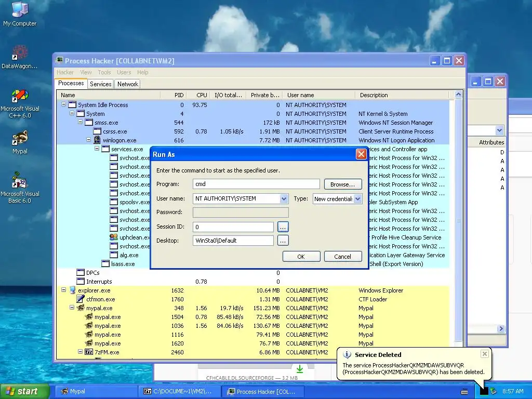Select explorer.exe process icon
The height and width of the screenshot is (399, 532).
pos(72,290)
